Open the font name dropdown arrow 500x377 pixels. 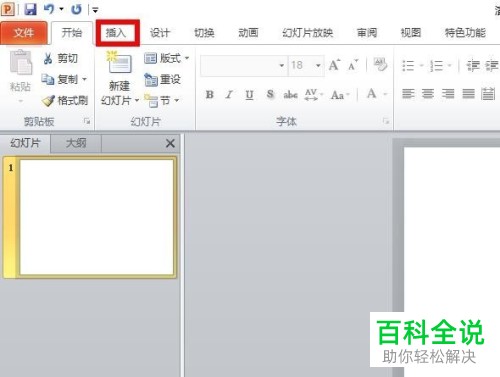point(282,65)
